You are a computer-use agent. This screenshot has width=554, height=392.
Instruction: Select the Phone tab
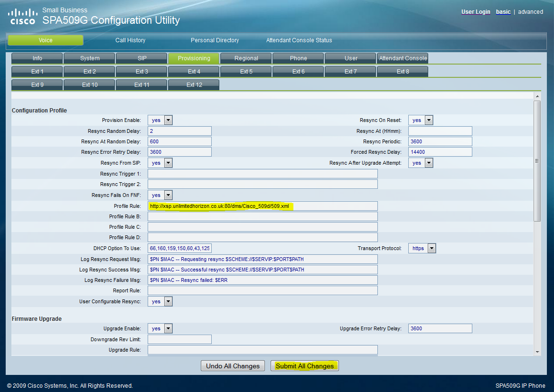coord(298,58)
